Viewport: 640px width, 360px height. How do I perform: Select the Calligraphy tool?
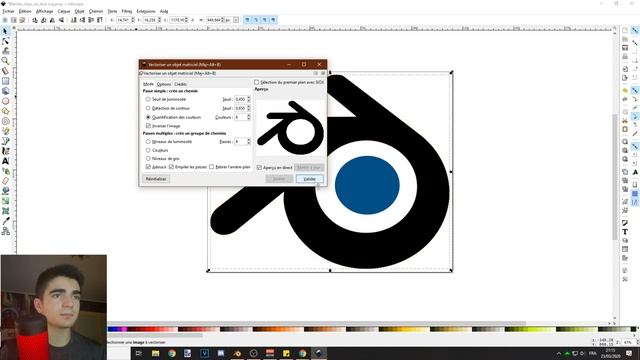point(5,151)
